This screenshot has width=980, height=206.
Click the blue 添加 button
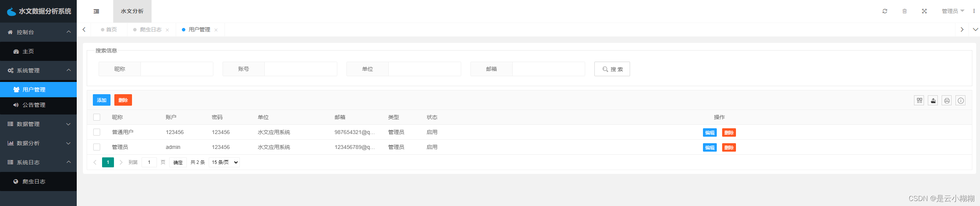[x=102, y=100]
